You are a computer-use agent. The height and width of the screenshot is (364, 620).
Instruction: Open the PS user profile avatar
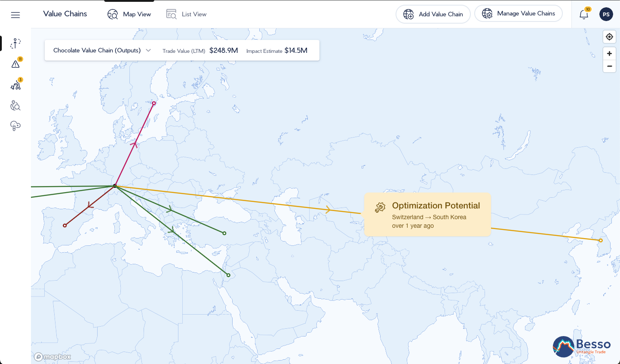click(x=606, y=14)
